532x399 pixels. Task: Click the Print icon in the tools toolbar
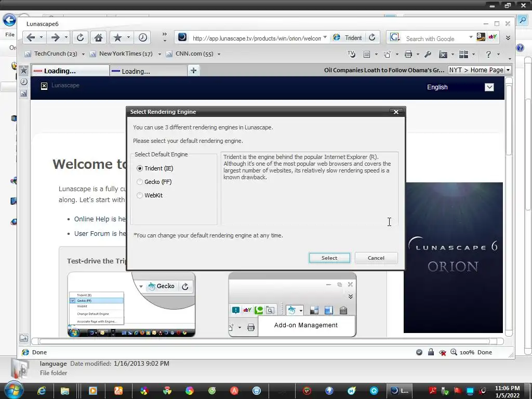tap(408, 54)
